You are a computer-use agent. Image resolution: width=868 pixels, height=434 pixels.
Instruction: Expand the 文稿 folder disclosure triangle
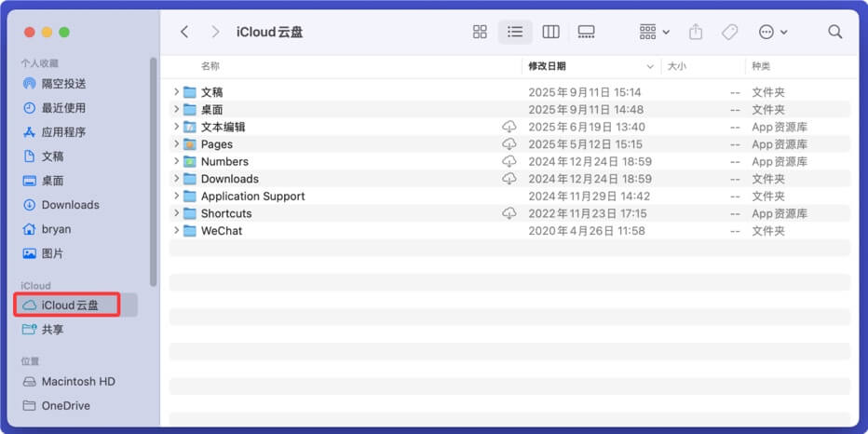coord(176,92)
